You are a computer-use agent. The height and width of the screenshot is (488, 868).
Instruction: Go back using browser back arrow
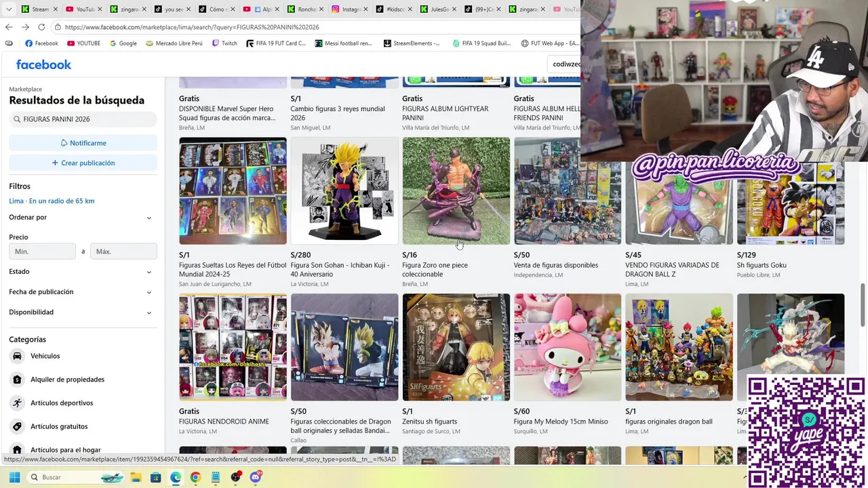9,27
